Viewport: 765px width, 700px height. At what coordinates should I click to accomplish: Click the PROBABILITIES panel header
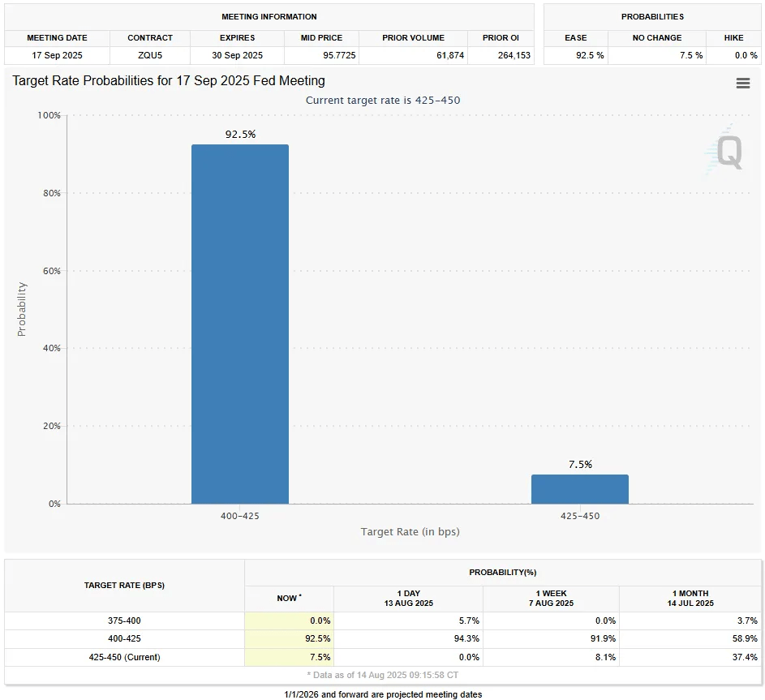(654, 16)
